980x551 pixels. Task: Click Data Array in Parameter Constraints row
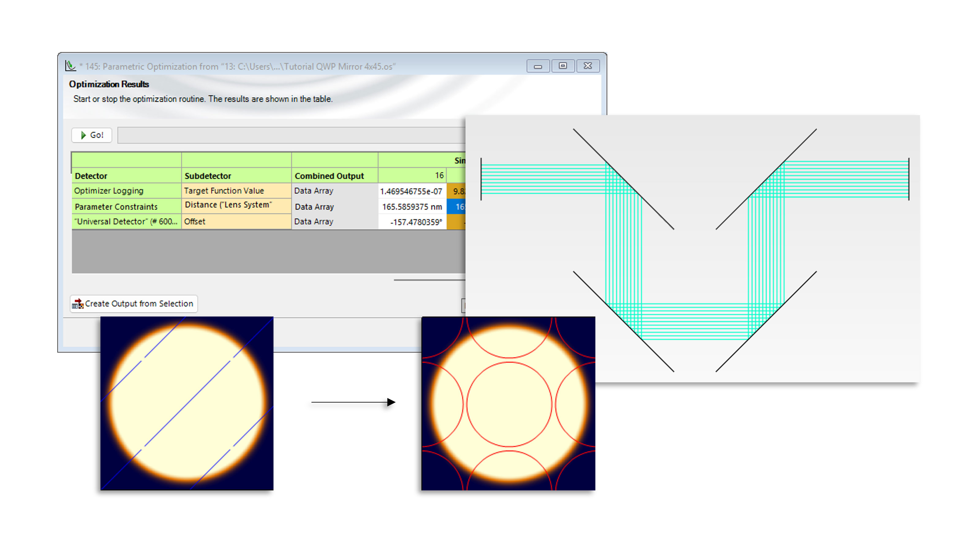point(334,207)
